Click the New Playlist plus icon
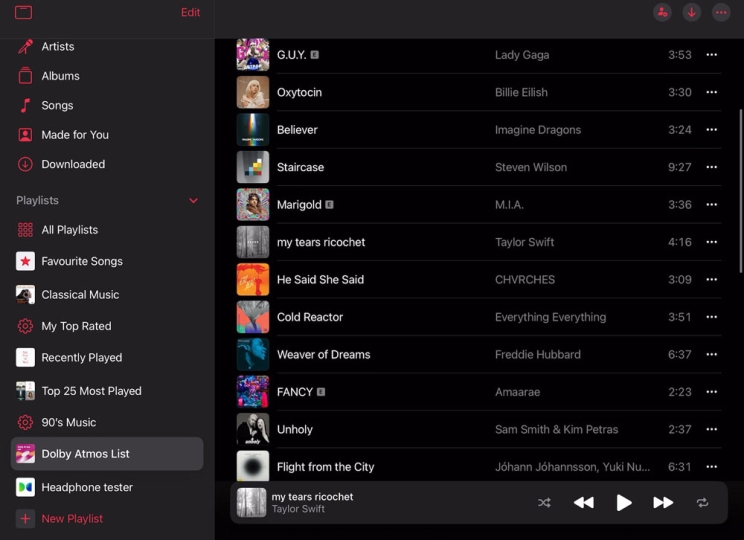 tap(25, 519)
